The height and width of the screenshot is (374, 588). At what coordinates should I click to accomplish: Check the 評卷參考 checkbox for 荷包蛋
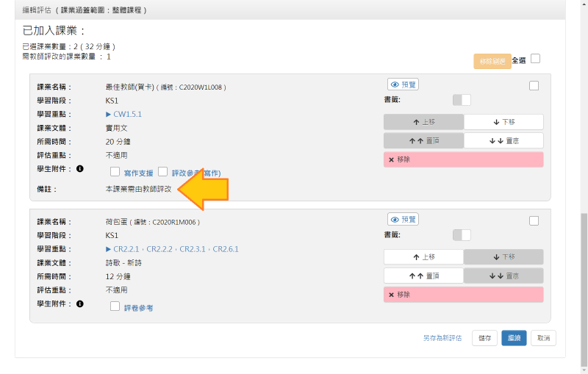coord(115,306)
